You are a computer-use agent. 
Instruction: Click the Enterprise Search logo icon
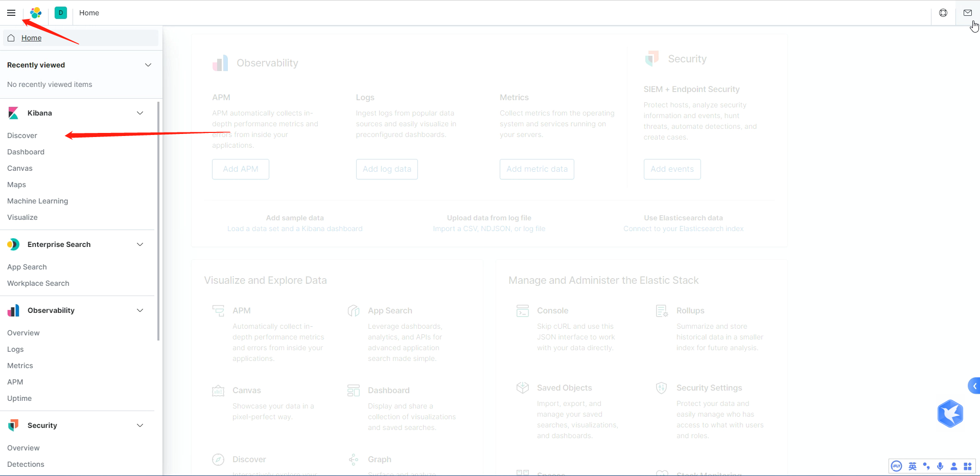[x=13, y=244]
